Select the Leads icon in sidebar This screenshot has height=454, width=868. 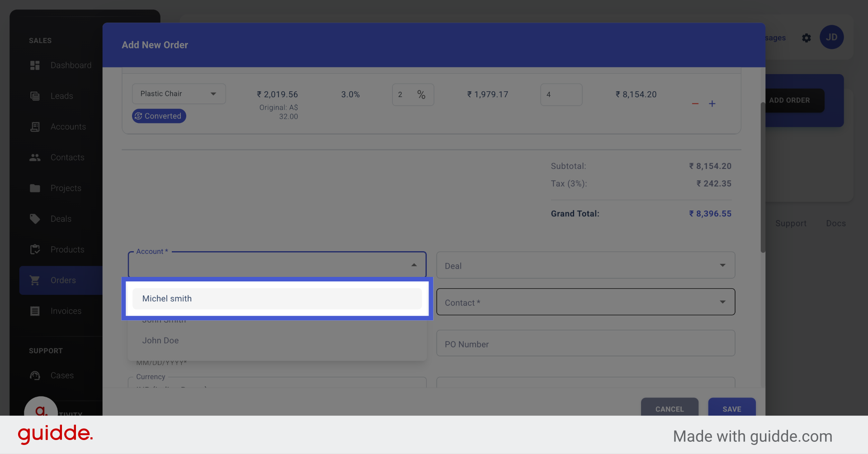(35, 96)
